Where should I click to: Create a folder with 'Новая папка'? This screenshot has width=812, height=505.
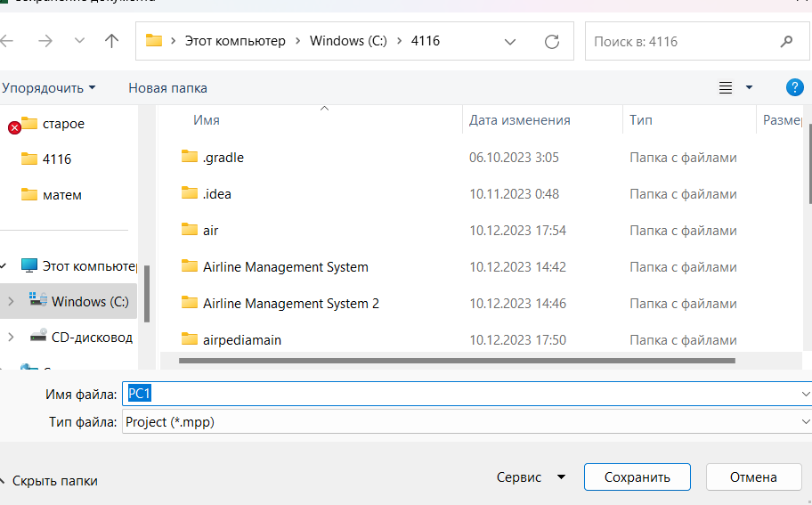click(167, 88)
